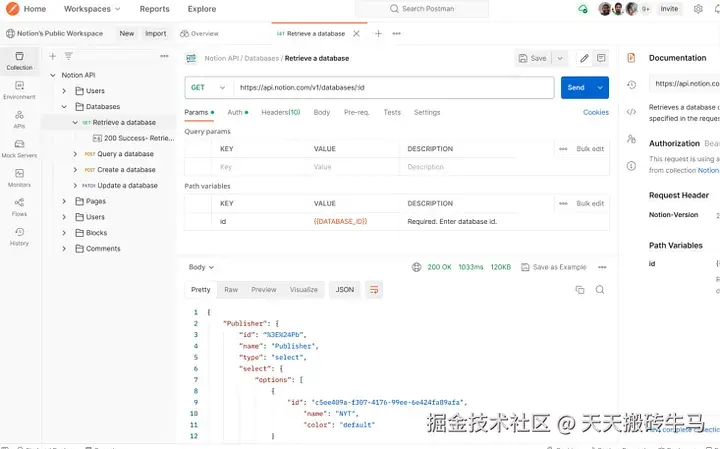Click the Invite button
Image resolution: width=720 pixels, height=449 pixels.
669,9
